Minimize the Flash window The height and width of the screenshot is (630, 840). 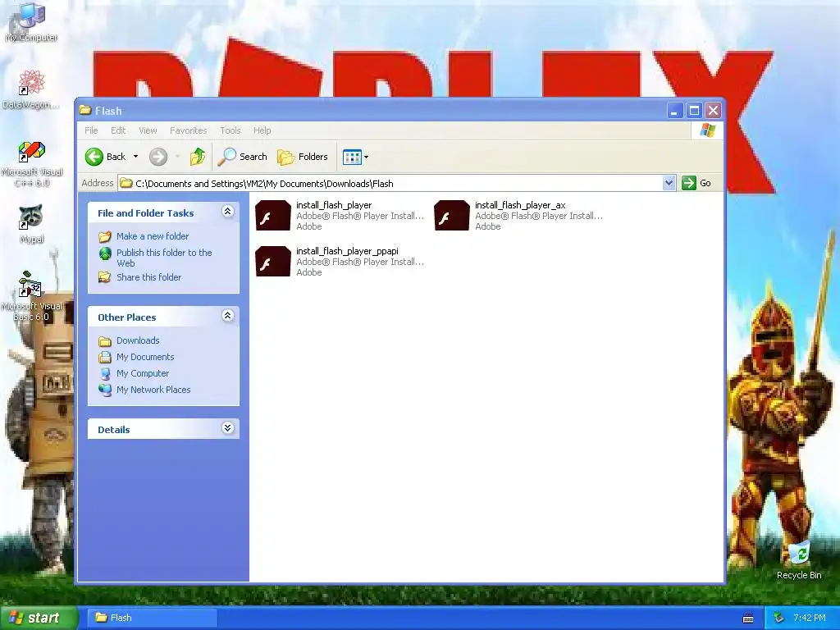pos(674,111)
